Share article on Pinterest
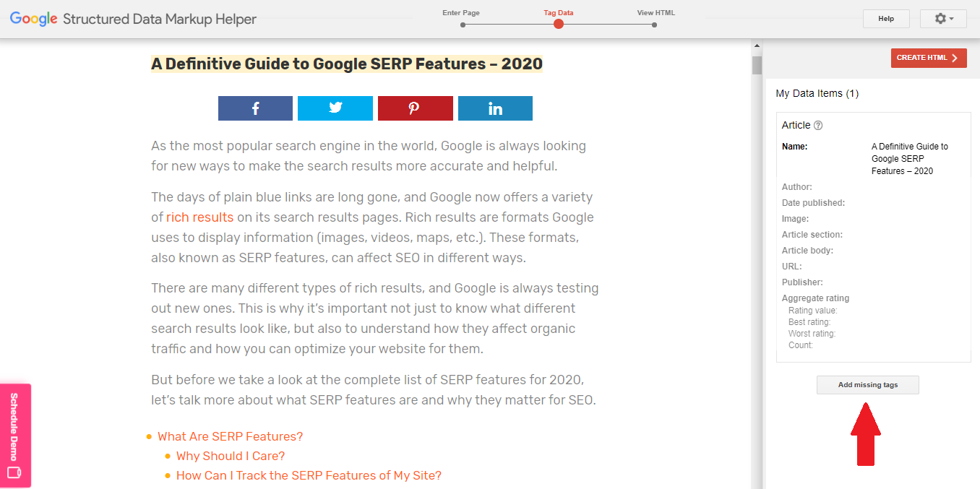The image size is (980, 489). click(x=416, y=108)
